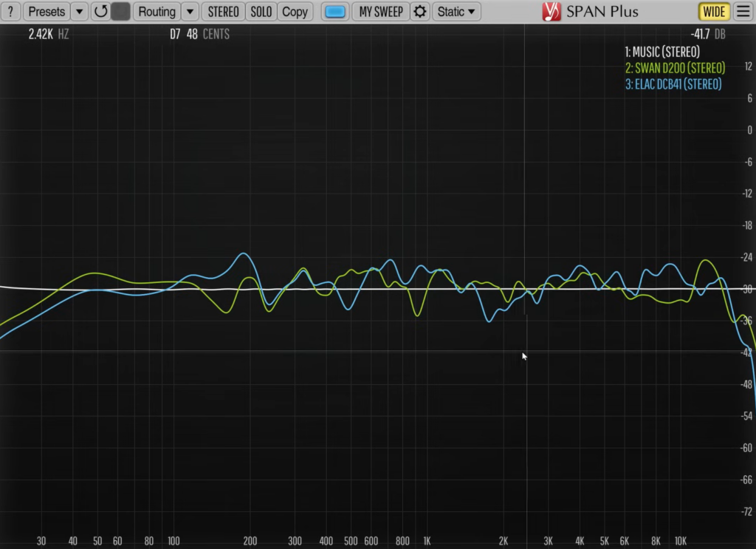This screenshot has width=756, height=549.
Task: Select legend entry 3: ELAC DCB41 (STEREO)
Action: (673, 84)
